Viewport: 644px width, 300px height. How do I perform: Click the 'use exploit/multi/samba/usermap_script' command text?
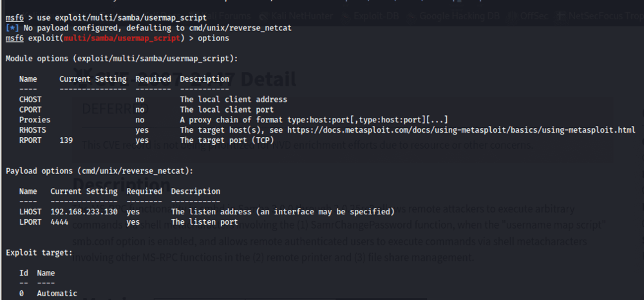coord(122,18)
